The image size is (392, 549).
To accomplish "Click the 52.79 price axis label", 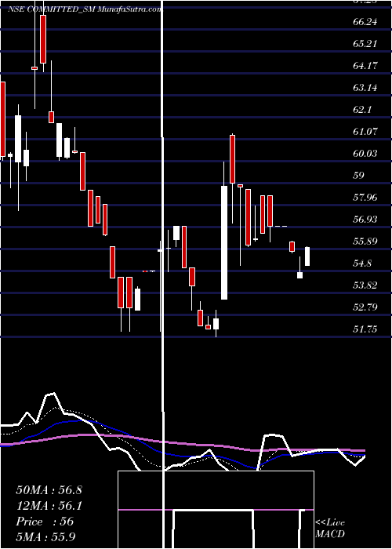I will click(365, 307).
